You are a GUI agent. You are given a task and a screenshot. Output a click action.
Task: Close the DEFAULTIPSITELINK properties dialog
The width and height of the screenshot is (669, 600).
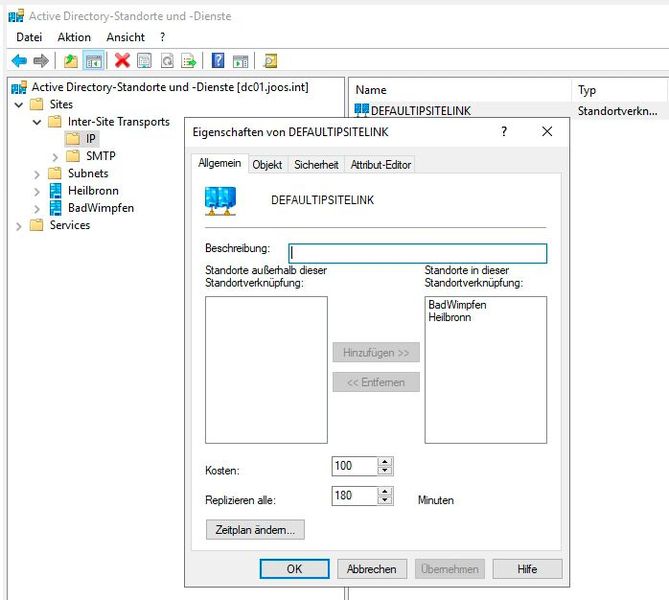tap(547, 131)
